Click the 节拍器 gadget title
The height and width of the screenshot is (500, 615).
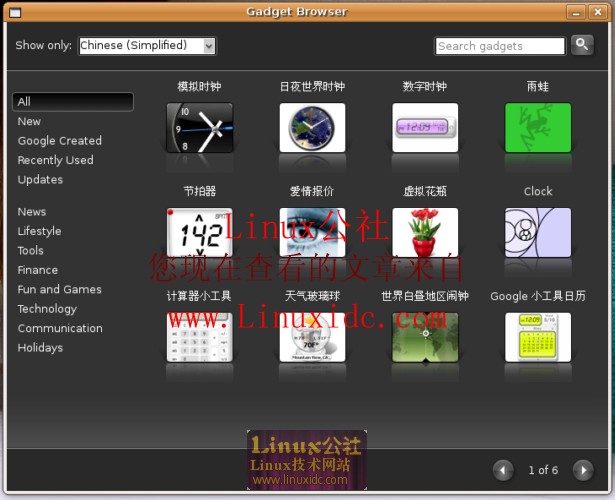[x=200, y=191]
